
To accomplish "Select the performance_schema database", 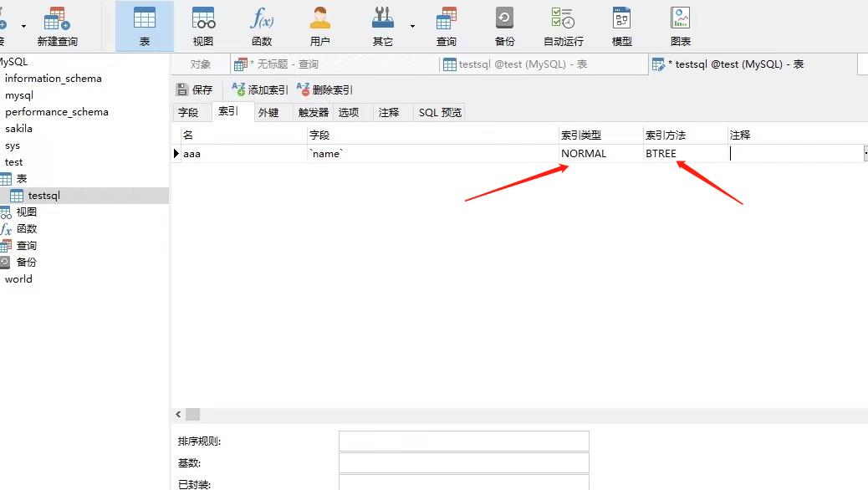I will (x=57, y=112).
